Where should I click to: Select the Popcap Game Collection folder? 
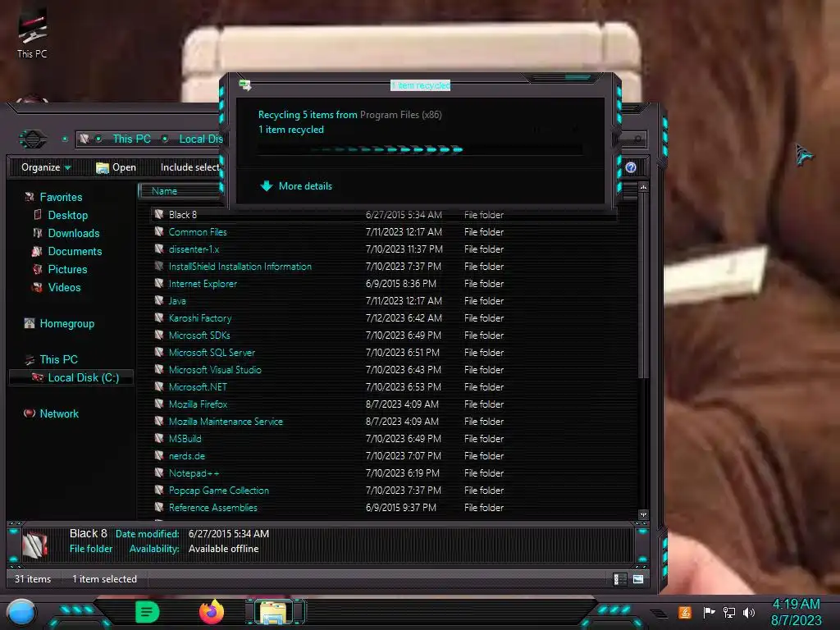218,491
